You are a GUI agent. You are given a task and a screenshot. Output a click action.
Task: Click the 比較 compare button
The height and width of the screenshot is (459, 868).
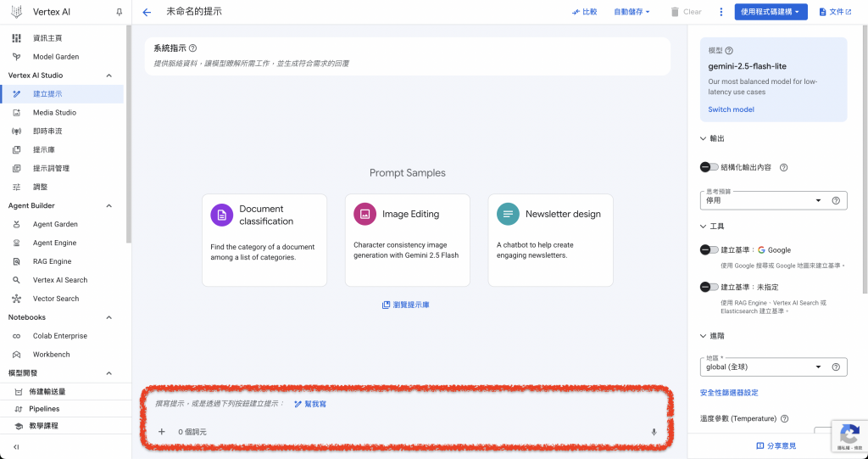click(585, 12)
